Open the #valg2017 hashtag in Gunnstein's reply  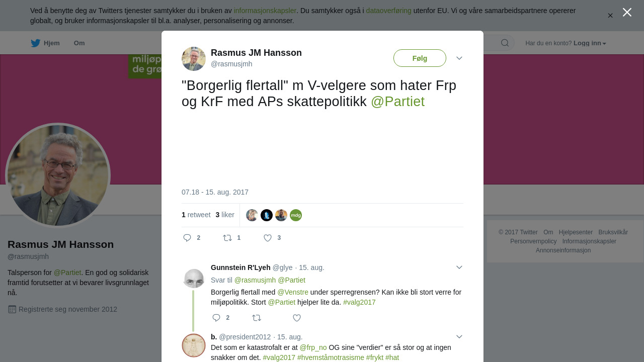click(x=359, y=302)
